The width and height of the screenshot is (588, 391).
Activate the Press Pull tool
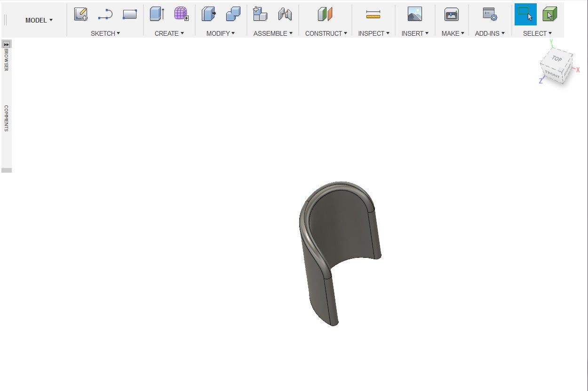(209, 14)
